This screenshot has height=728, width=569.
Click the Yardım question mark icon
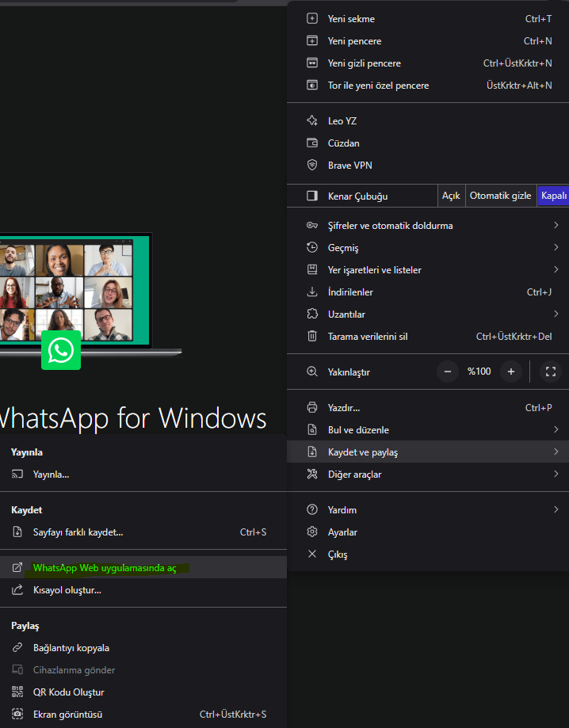(x=312, y=509)
